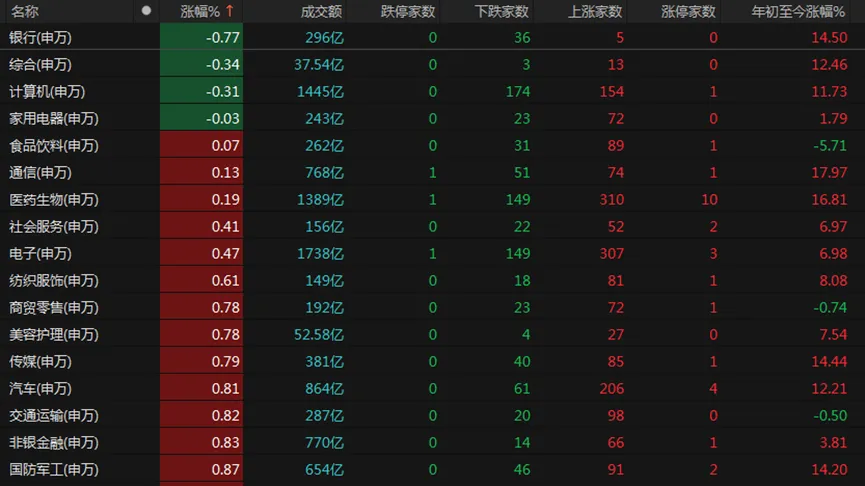The width and height of the screenshot is (865, 486).
Task: Click the 154 rising count cell
Action: coord(612,92)
